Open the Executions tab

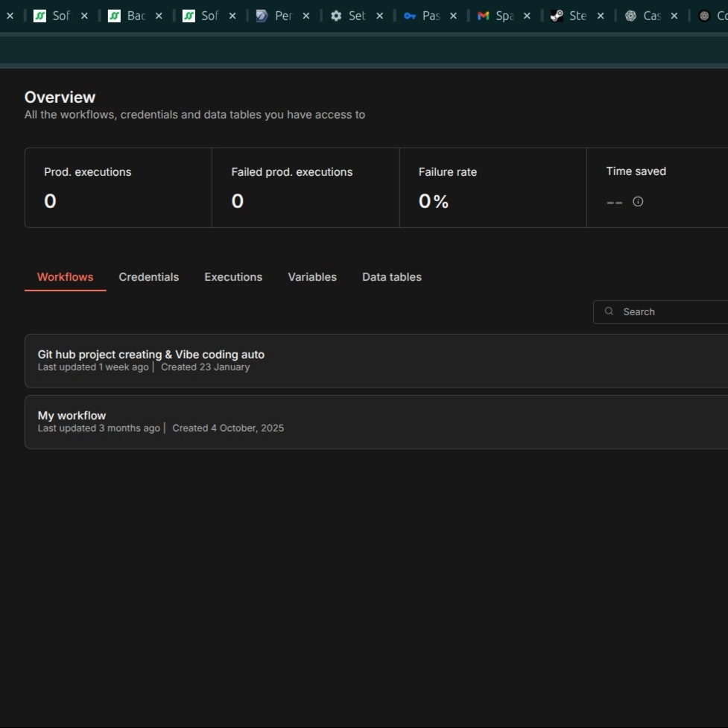tap(233, 277)
